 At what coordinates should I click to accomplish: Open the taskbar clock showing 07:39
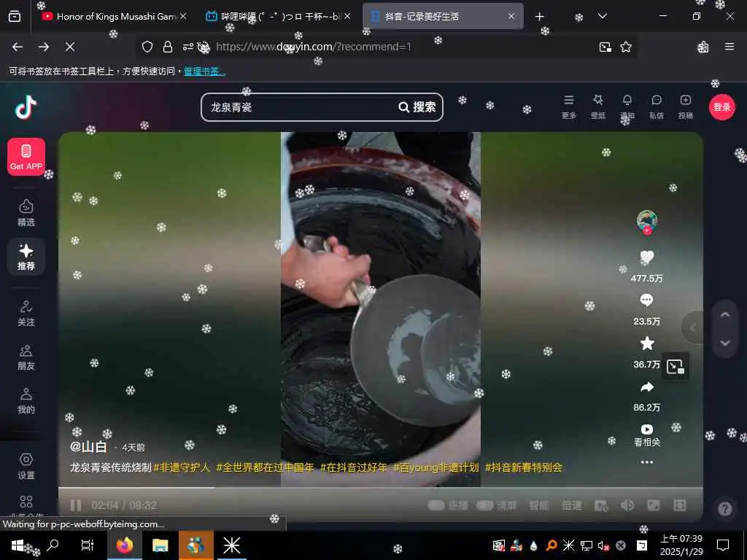[x=681, y=545]
